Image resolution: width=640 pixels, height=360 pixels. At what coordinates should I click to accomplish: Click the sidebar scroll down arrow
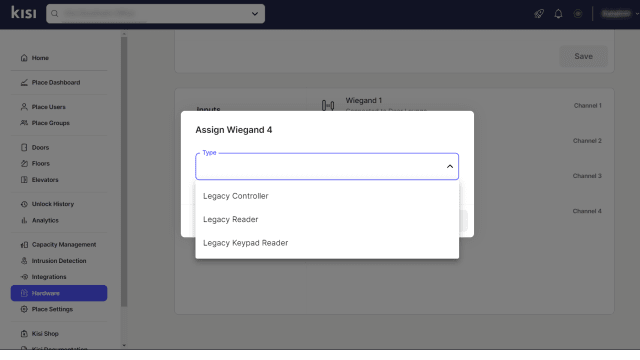(124, 345)
